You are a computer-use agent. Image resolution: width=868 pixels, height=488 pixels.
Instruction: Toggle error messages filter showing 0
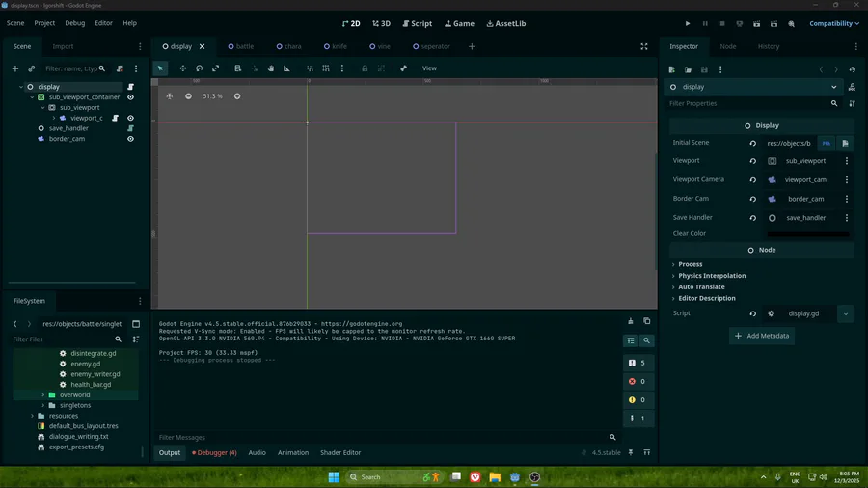[637, 381]
